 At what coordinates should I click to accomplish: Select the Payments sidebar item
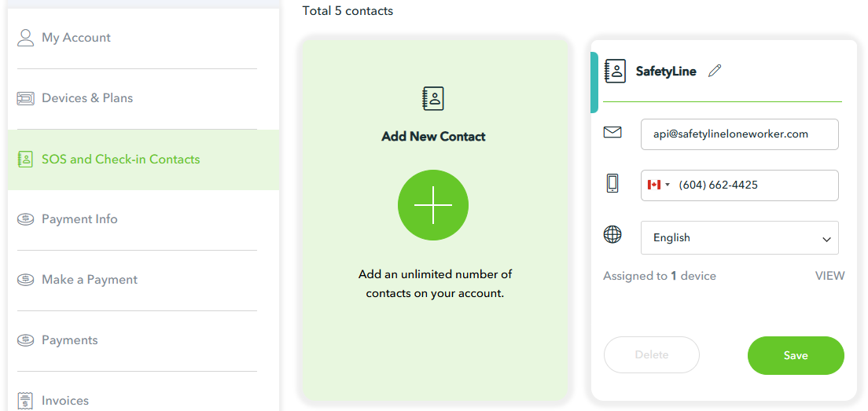tap(69, 340)
